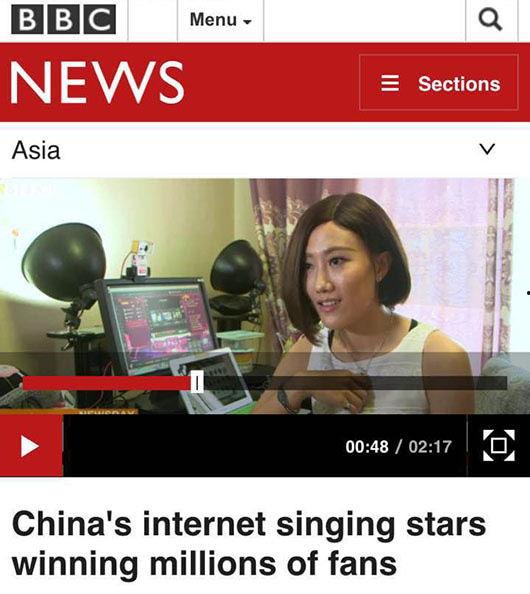
Task: Open the China's internet singing stars headline
Action: click(x=249, y=544)
